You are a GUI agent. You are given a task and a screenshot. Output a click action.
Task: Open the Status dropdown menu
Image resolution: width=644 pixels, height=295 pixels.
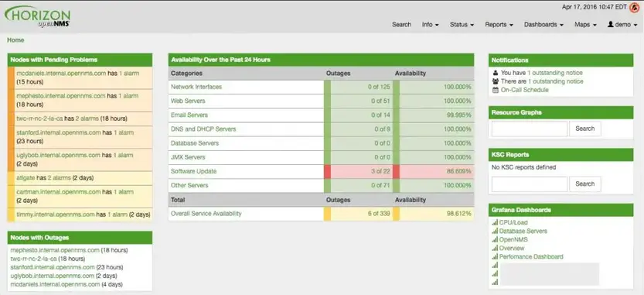(462, 25)
